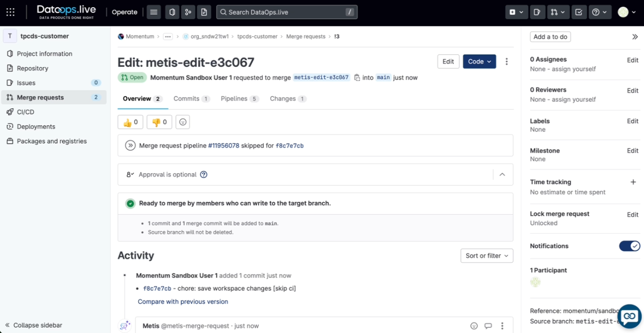Open the hamburger menu next to Operate
Viewport: 644px width, 333px height.
point(153,12)
